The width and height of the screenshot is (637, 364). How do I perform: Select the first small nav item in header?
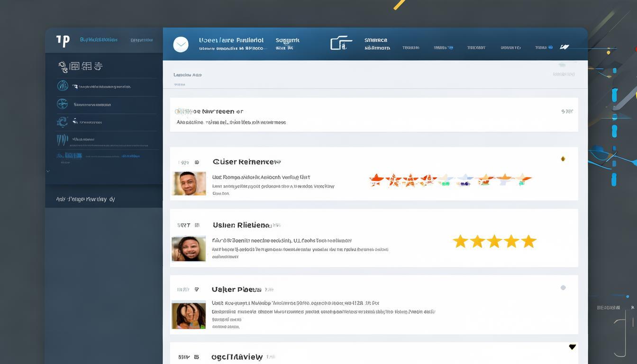(410, 47)
